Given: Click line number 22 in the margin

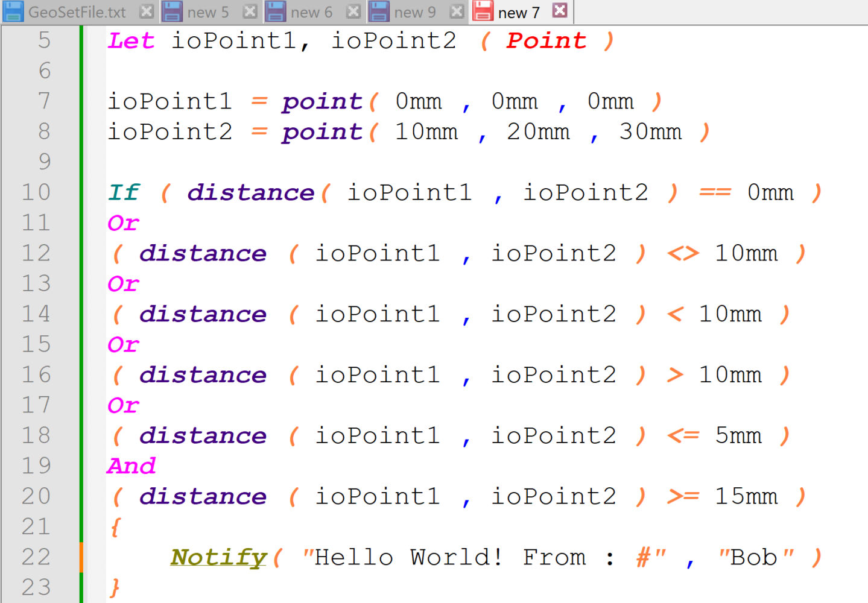Looking at the screenshot, I should 36,557.
